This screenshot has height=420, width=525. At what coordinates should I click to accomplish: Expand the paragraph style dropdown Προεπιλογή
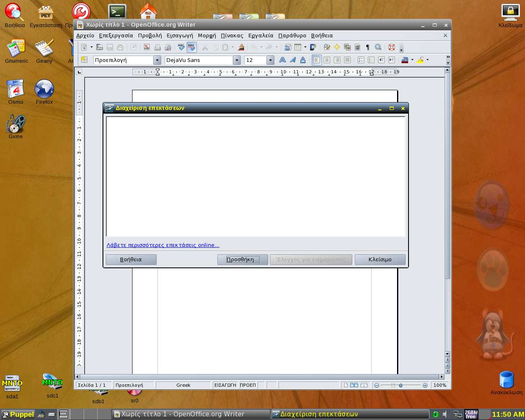tap(157, 60)
